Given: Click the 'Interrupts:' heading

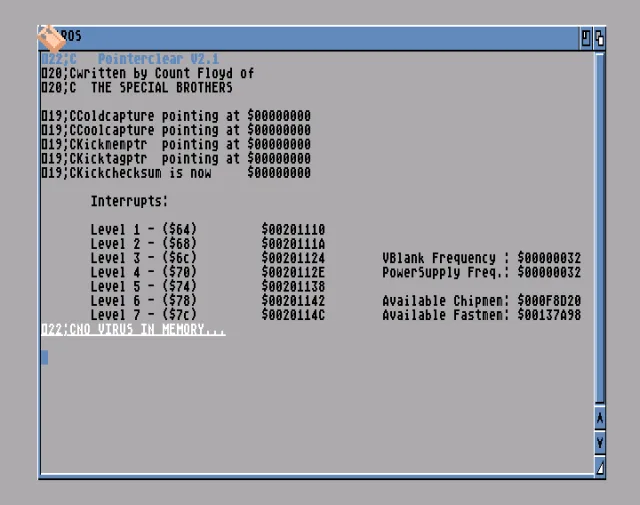Looking at the screenshot, I should click(x=129, y=201).
